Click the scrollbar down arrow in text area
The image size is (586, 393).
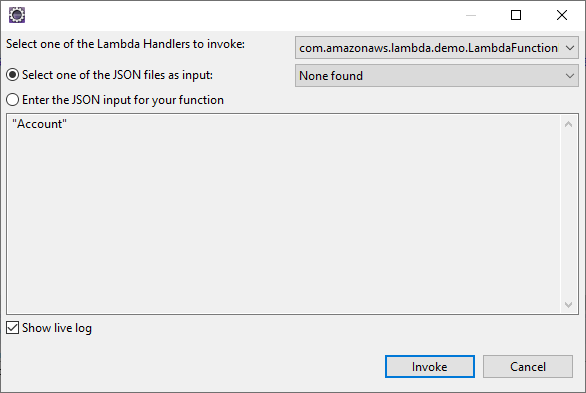[x=568, y=304]
